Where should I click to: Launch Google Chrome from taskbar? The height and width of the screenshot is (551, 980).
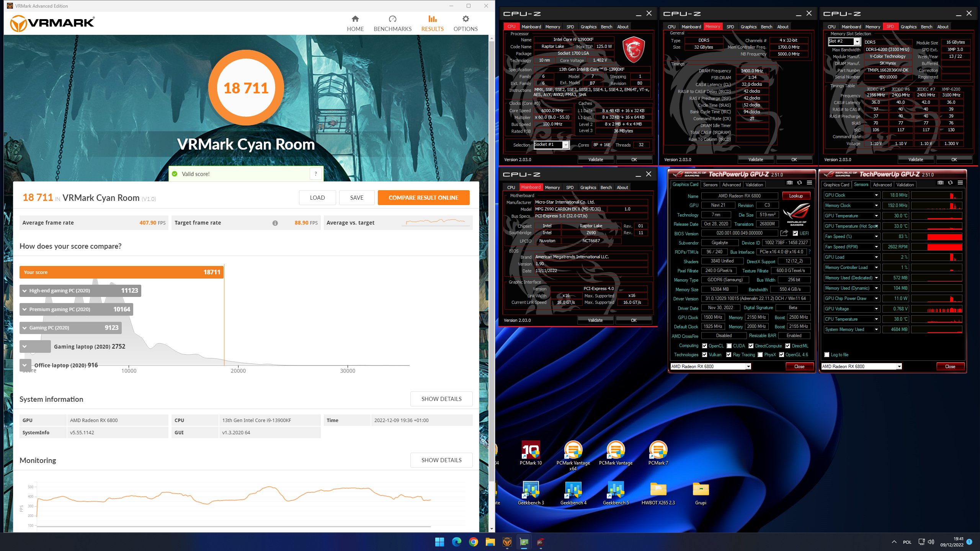tap(473, 542)
